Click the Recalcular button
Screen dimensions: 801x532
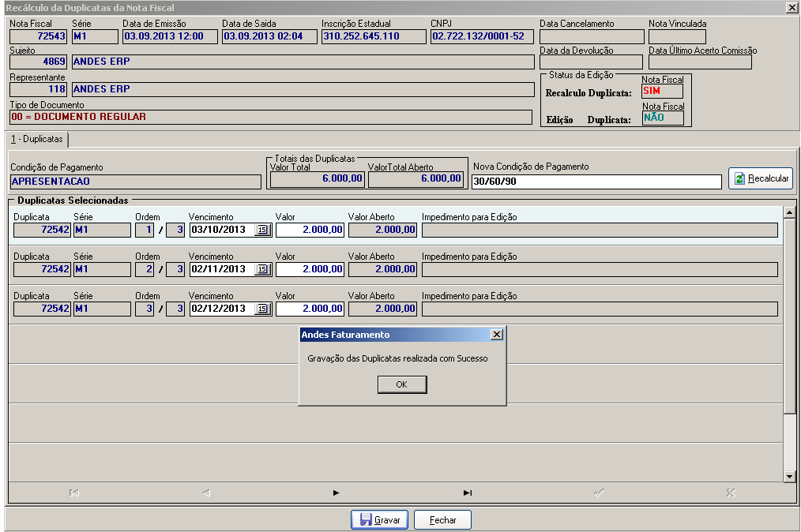pos(761,178)
